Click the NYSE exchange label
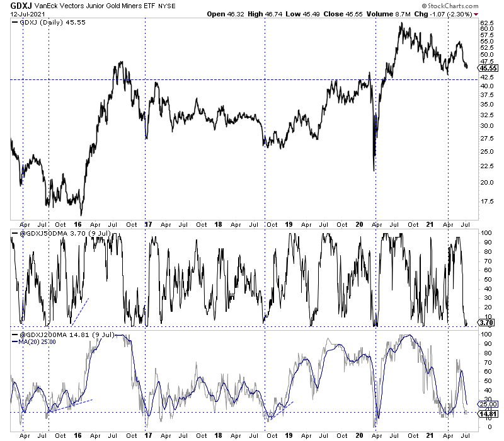Screen dimensions: 504x441 tap(167, 6)
